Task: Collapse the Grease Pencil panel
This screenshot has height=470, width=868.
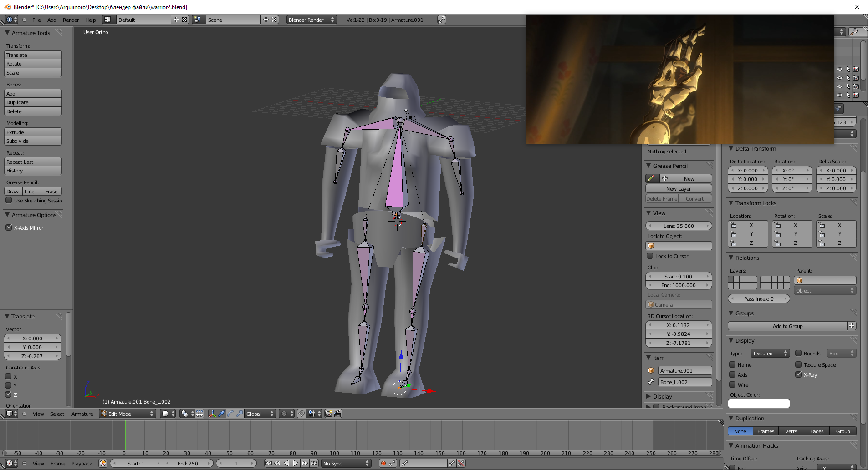Action: point(649,166)
